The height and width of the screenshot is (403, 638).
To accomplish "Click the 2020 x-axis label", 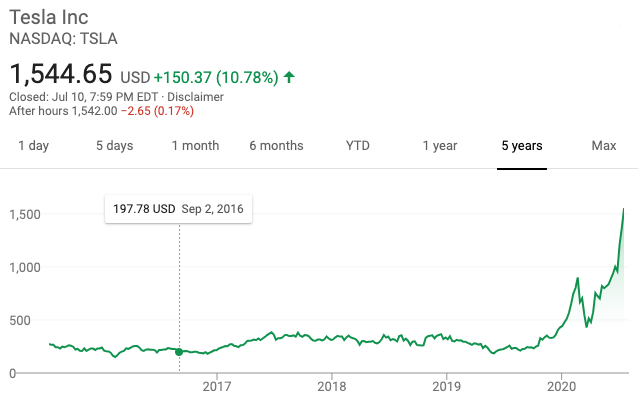I will (x=562, y=386).
